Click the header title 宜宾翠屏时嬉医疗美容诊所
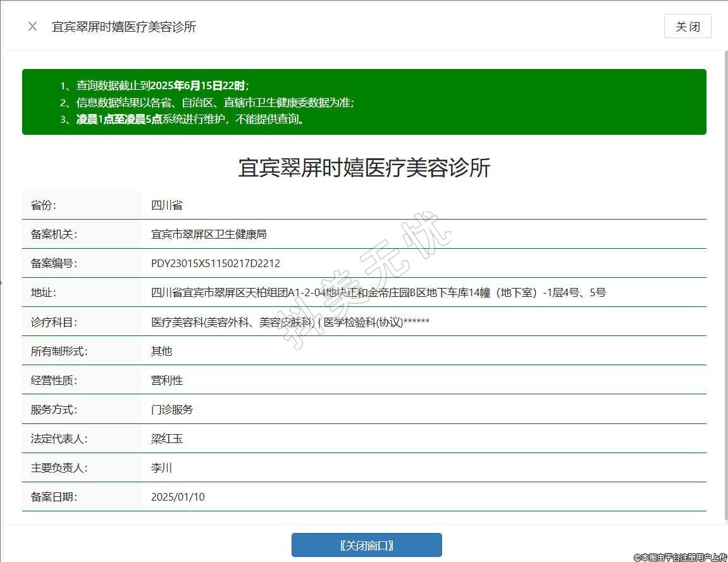The width and height of the screenshot is (728, 562). point(124,27)
